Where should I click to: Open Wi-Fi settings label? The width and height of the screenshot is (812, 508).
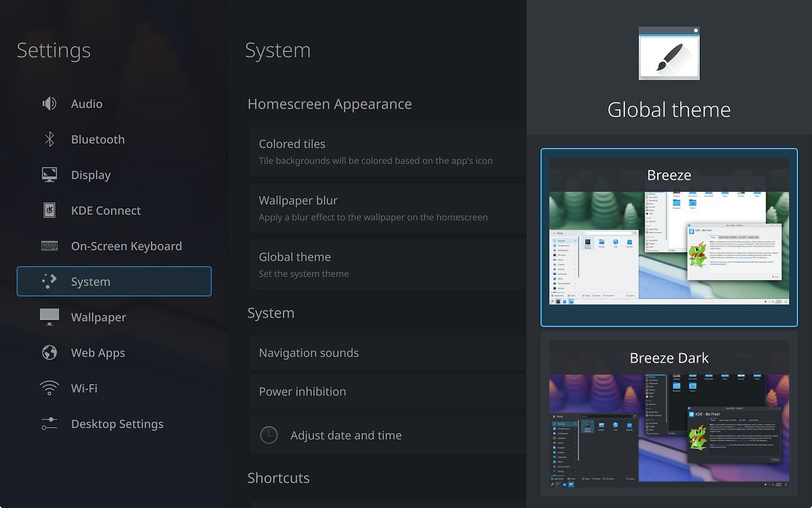pos(84,388)
